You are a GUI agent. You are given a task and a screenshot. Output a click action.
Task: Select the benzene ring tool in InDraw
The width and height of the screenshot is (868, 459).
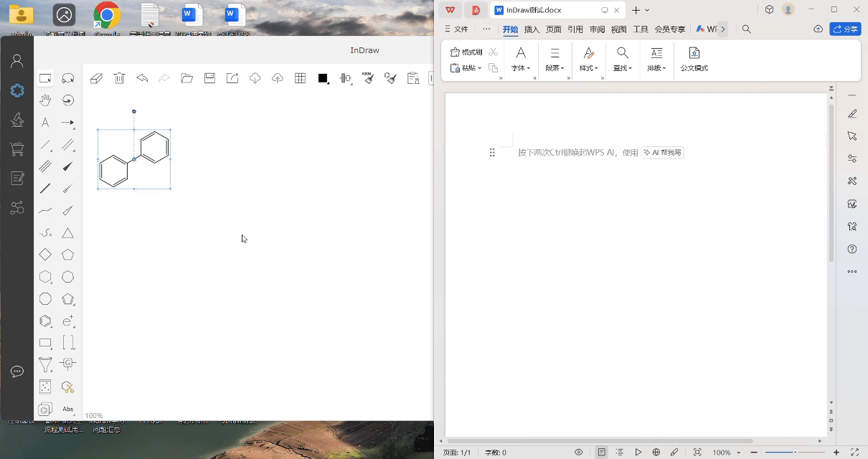click(x=45, y=321)
